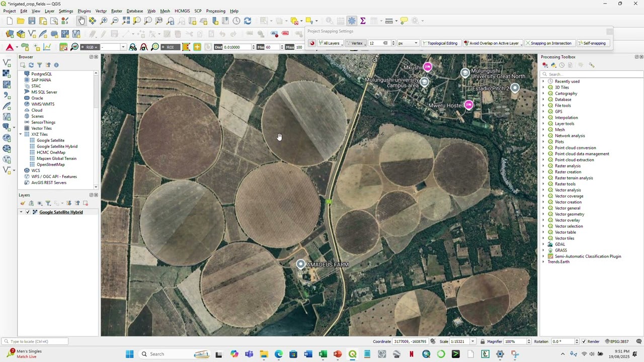Viewport: 644px width, 362px height.
Task: Open the HCMGIS menu
Action: click(182, 11)
